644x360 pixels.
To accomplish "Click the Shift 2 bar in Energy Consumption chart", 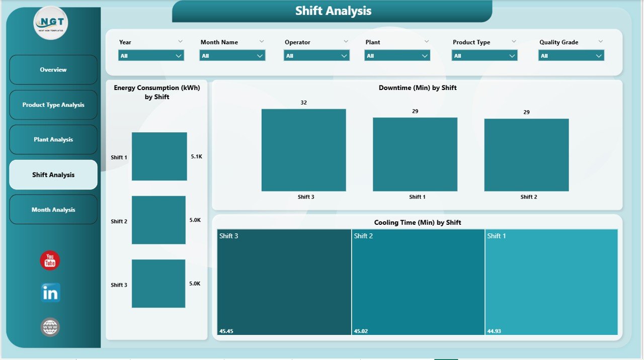I will [x=158, y=220].
